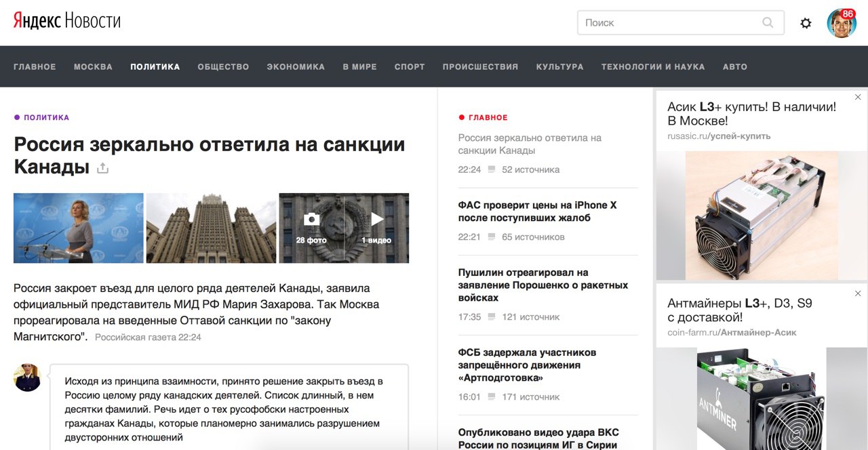
Task: Open user profile avatar
Action: pos(841,23)
